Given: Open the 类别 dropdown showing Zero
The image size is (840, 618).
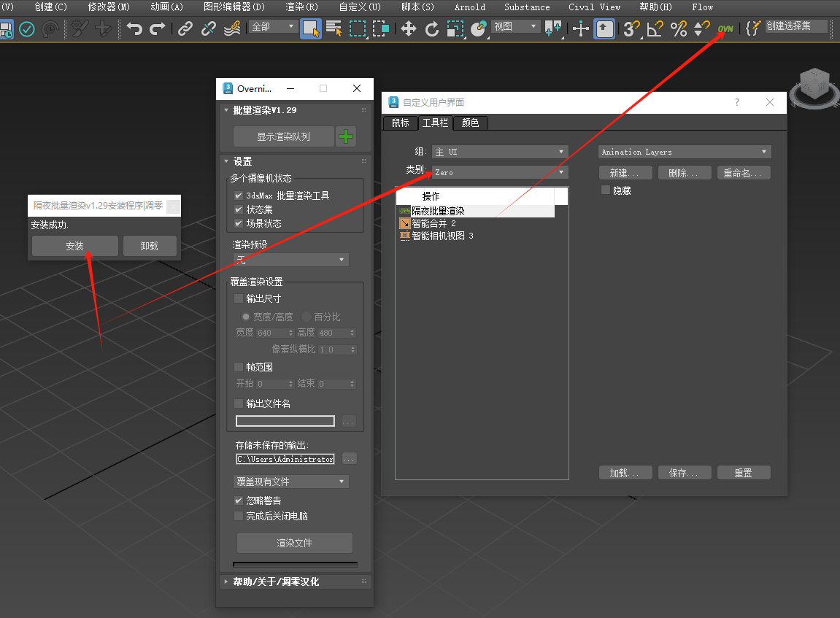Looking at the screenshot, I should (500, 172).
